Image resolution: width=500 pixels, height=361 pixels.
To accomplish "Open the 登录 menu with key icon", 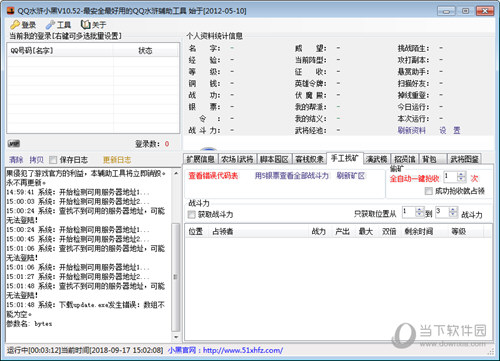I will (x=23, y=25).
